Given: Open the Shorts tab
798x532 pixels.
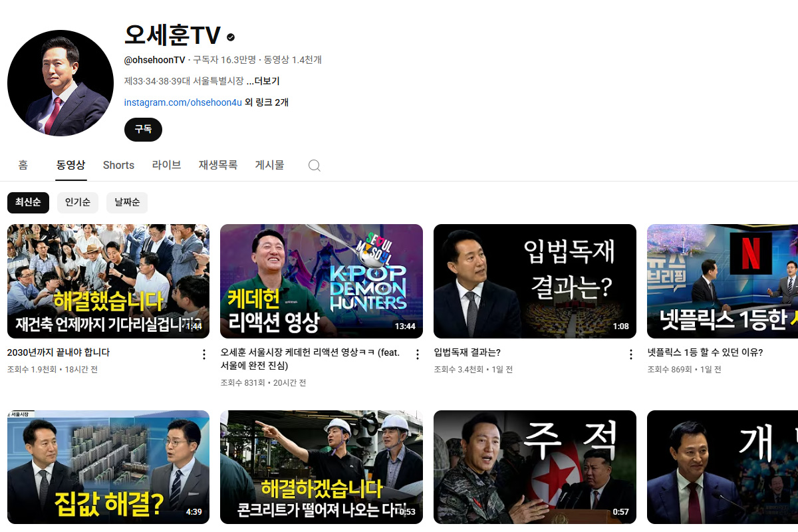Looking at the screenshot, I should (x=118, y=165).
